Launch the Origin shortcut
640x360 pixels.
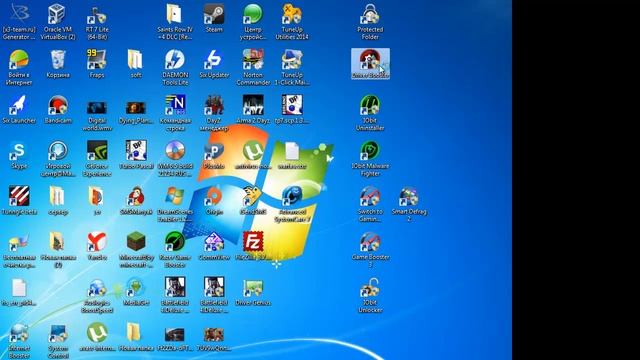click(214, 200)
